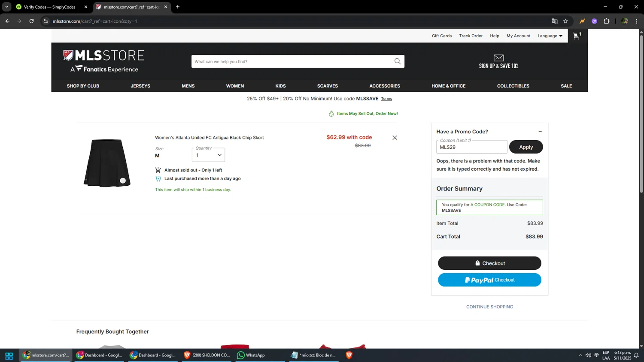Click the envelope Sign Up & Save icon

click(498, 61)
